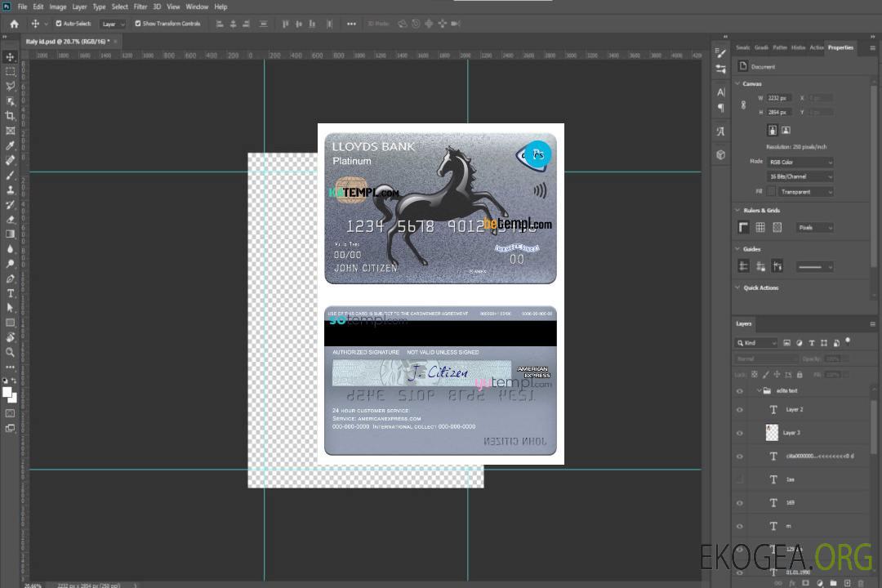The image size is (882, 588).
Task: Create a new layer icon
Action: 847,583
